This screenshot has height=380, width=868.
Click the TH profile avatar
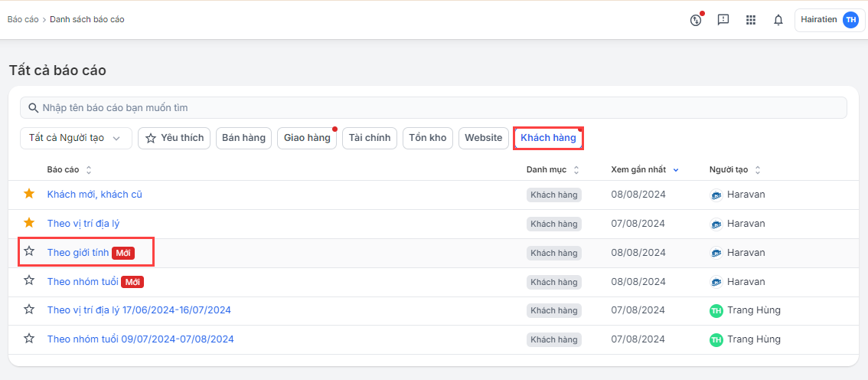point(850,21)
